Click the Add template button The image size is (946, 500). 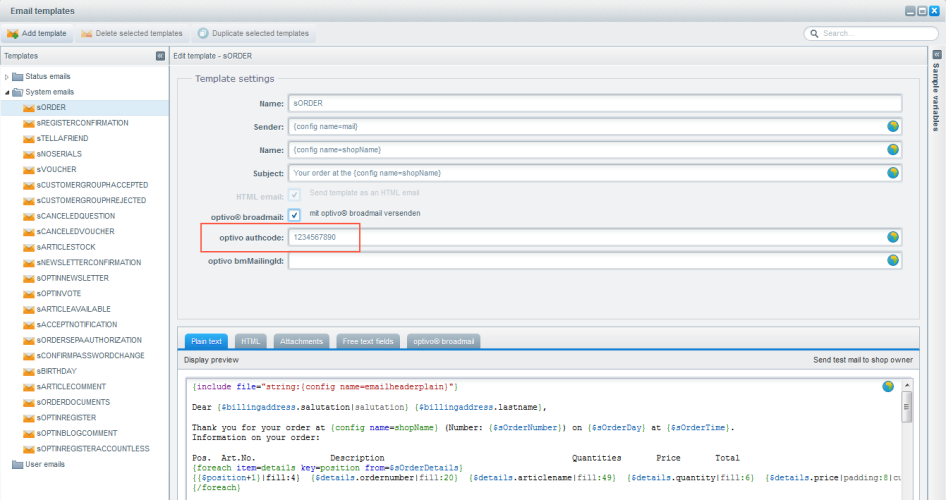37,33
